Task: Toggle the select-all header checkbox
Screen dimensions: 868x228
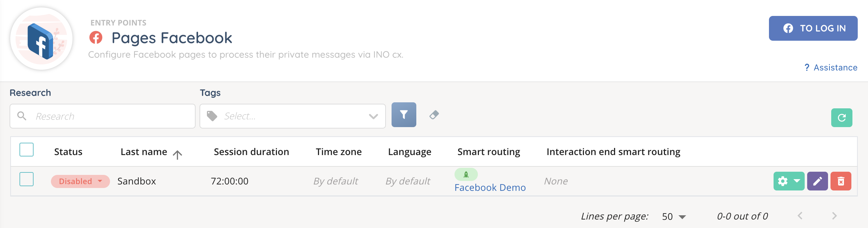Action: coord(27,150)
